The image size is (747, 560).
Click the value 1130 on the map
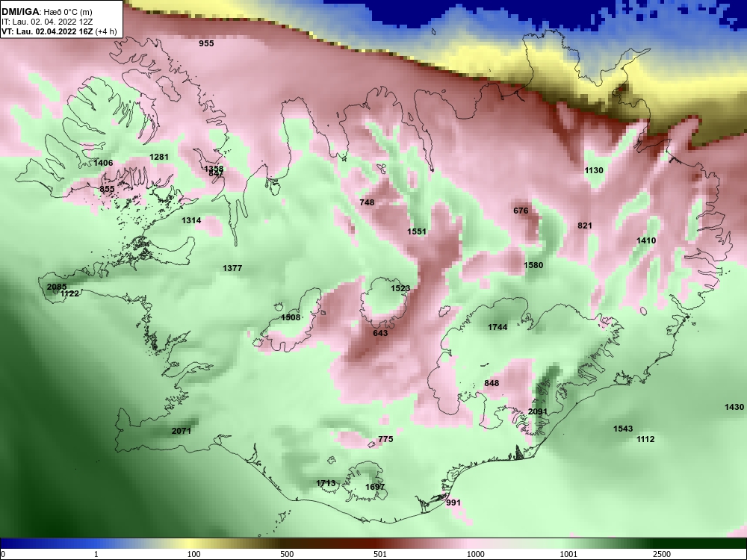594,170
